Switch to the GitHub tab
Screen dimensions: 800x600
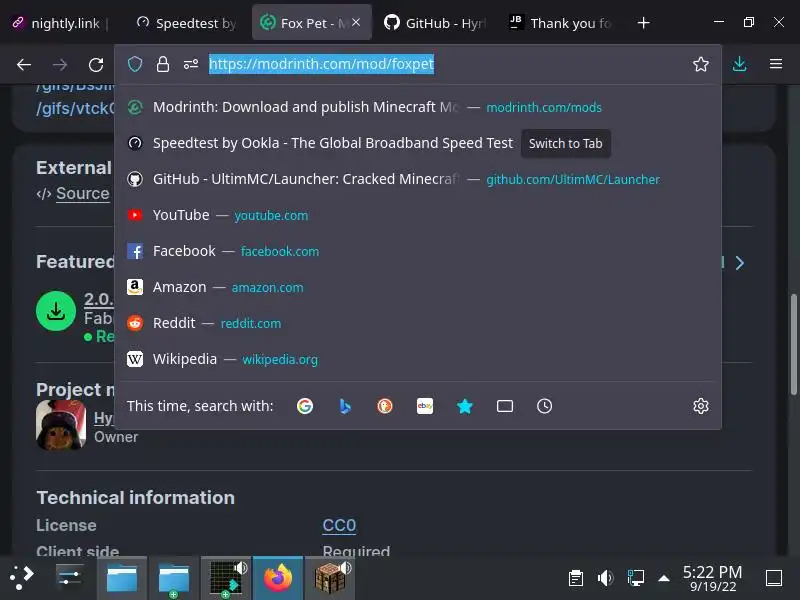(436, 23)
